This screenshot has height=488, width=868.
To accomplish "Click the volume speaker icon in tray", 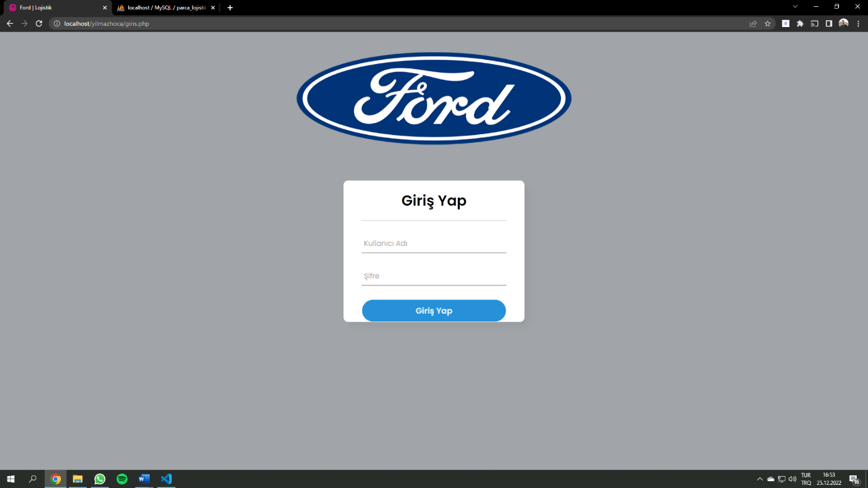I will (792, 479).
